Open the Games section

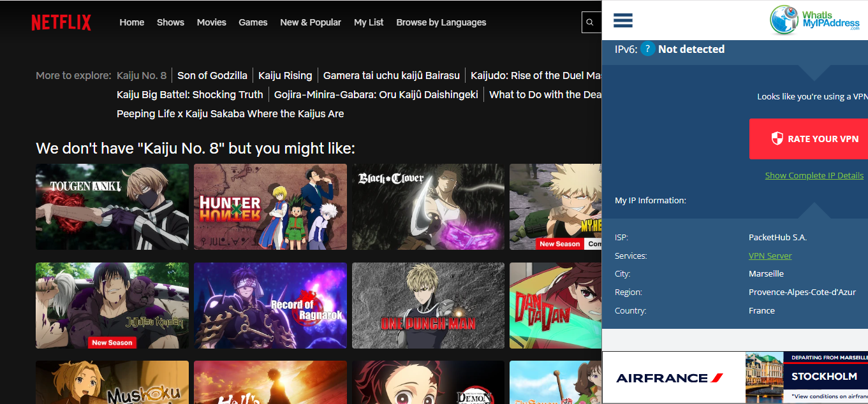tap(253, 22)
